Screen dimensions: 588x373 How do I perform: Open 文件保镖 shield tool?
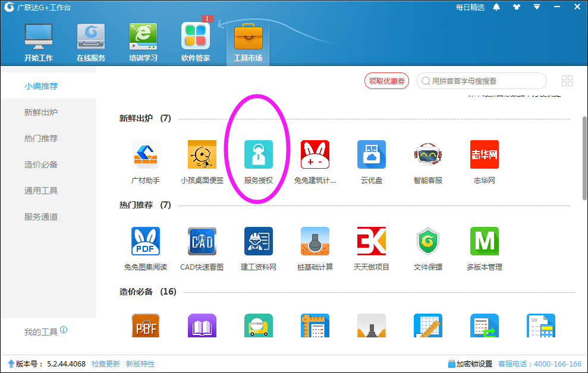pyautogui.click(x=428, y=241)
